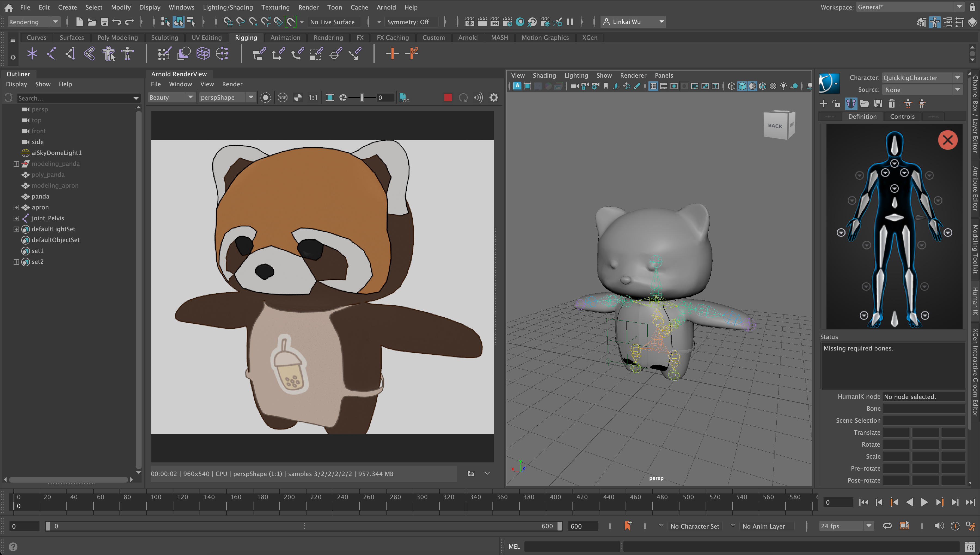Click the Quick Rig human figure icon
980x555 pixels.
109,54
